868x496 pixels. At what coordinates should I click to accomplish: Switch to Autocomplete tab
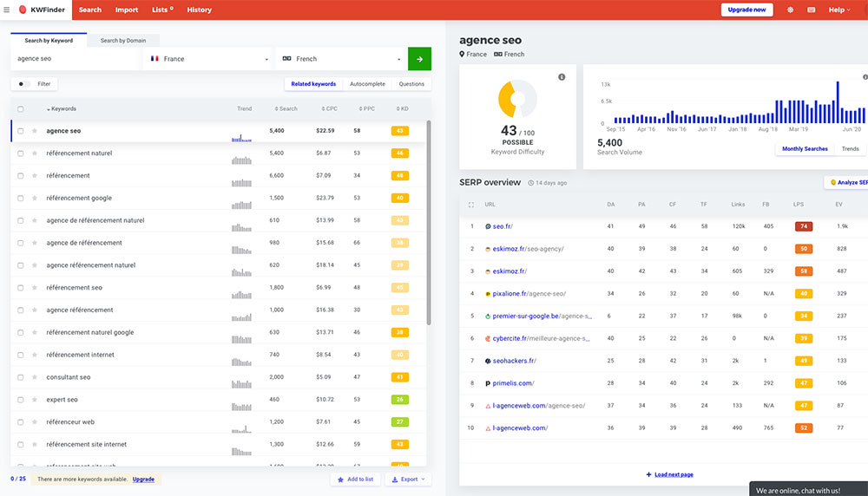(x=367, y=84)
